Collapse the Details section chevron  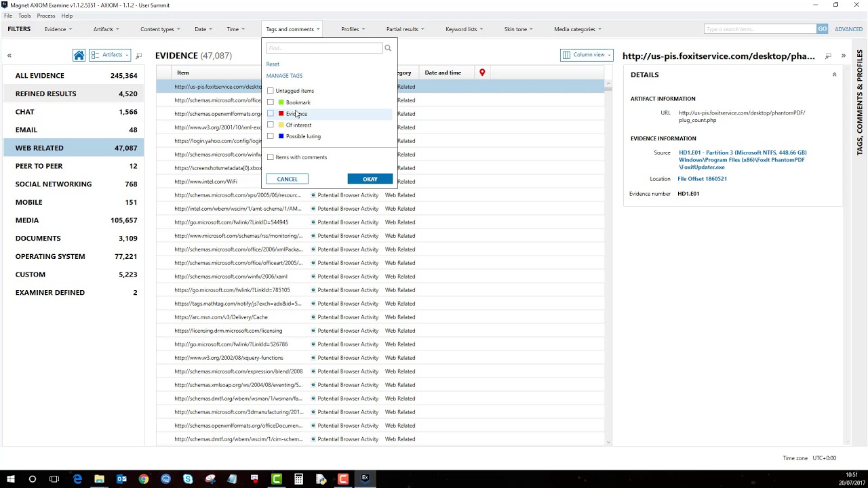pos(834,75)
